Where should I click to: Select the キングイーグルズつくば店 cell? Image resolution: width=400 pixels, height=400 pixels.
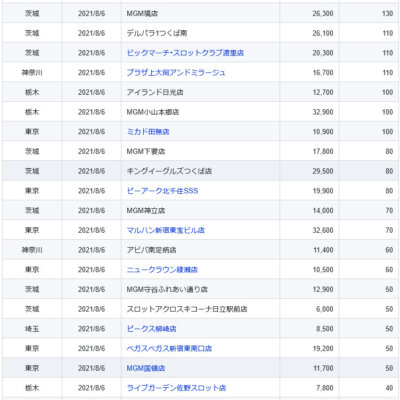200,171
